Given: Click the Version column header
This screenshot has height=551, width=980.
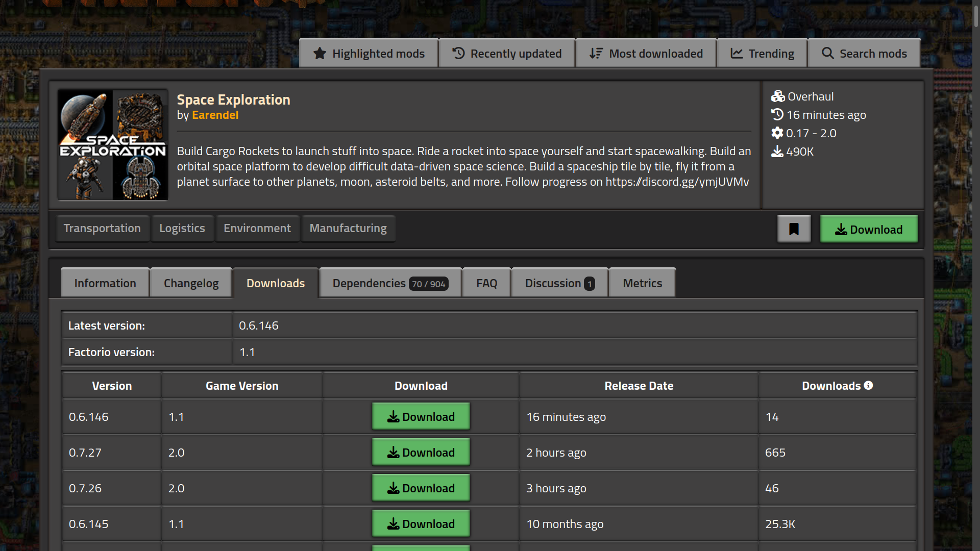Looking at the screenshot, I should point(112,386).
